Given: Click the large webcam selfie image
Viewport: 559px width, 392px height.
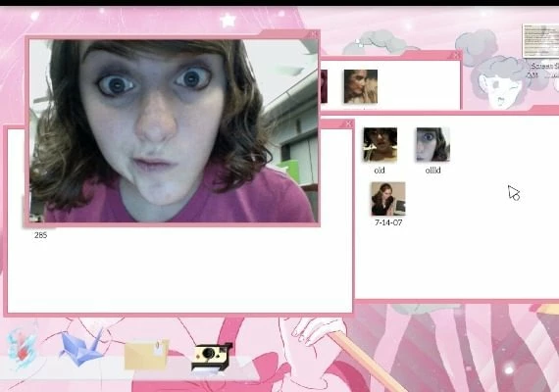Looking at the screenshot, I should 173,130.
